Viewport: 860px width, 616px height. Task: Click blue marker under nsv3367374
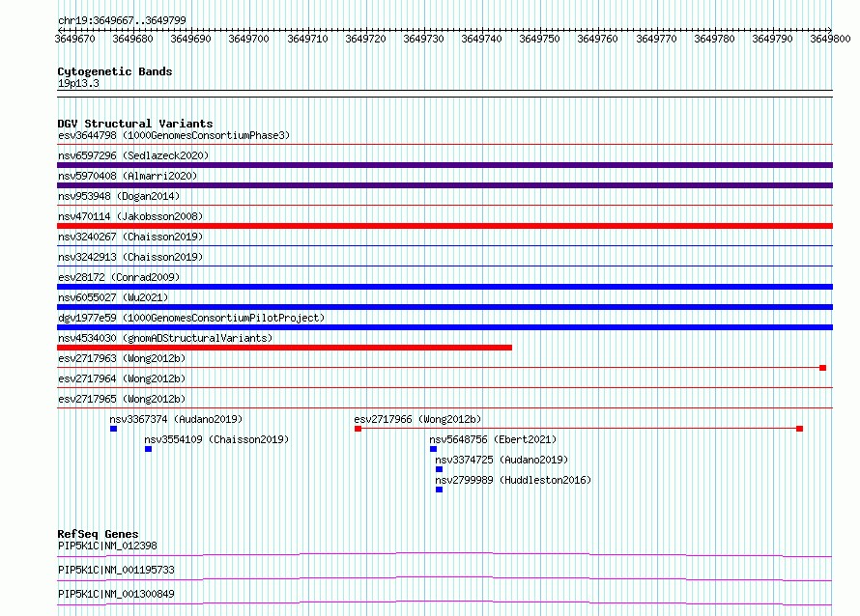click(x=113, y=429)
